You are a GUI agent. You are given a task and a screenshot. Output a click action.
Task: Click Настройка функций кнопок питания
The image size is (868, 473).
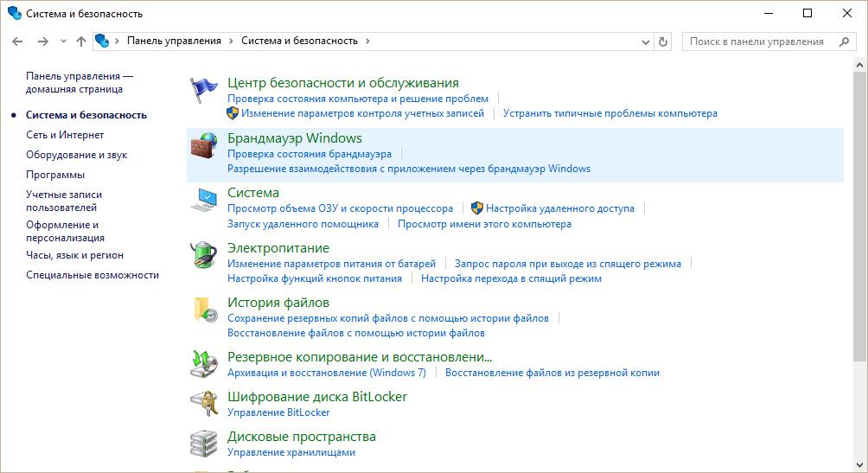(x=315, y=278)
